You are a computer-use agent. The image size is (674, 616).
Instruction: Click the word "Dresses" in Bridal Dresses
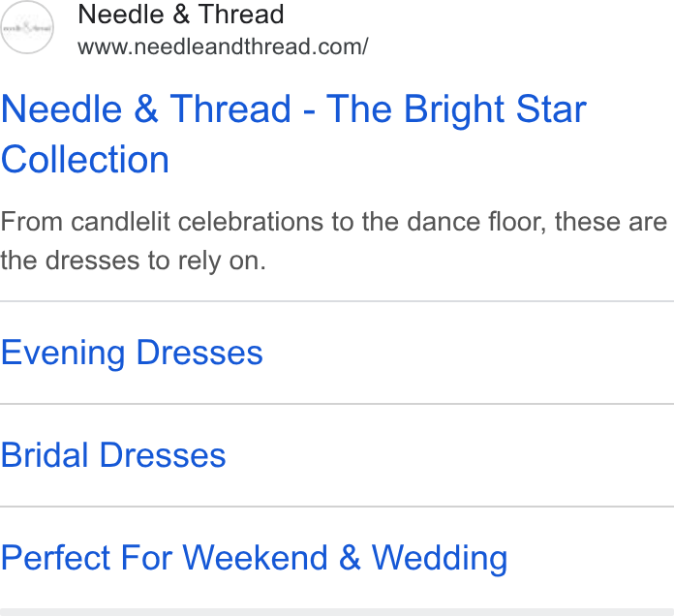(163, 455)
